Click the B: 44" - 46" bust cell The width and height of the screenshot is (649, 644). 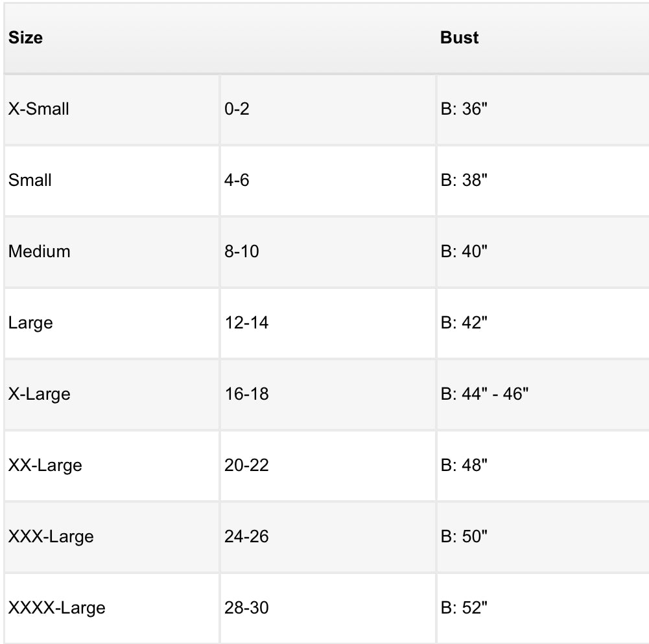[485, 394]
